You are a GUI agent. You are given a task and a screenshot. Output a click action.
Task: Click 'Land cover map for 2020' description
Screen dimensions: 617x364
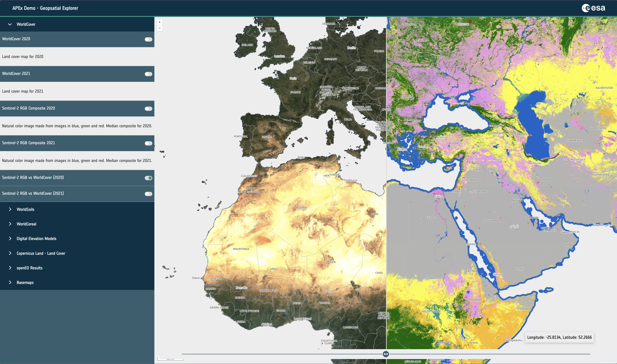23,57
